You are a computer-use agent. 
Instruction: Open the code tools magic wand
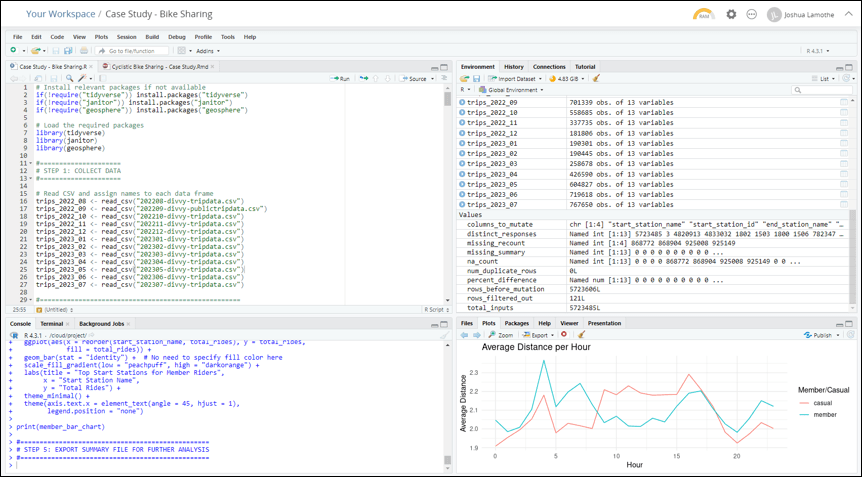pyautogui.click(x=82, y=78)
